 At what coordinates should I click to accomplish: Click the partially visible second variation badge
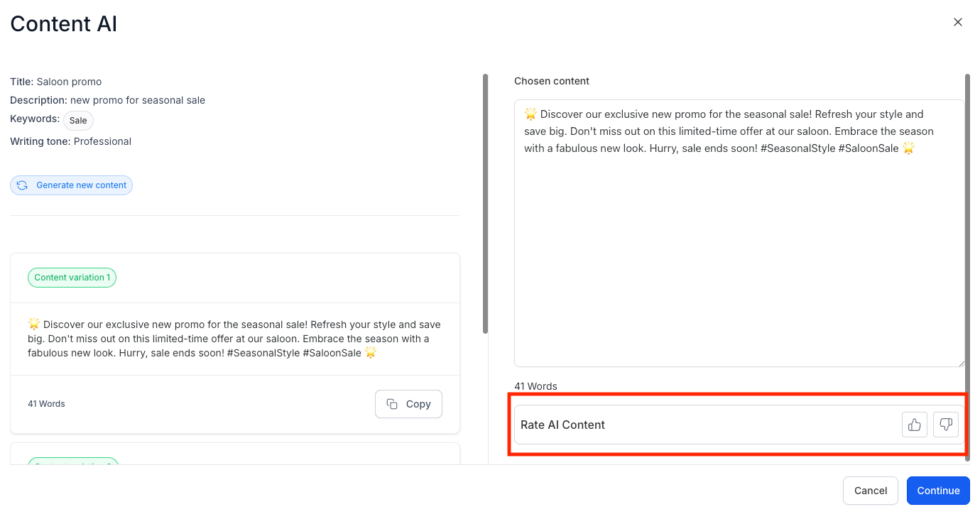72,461
